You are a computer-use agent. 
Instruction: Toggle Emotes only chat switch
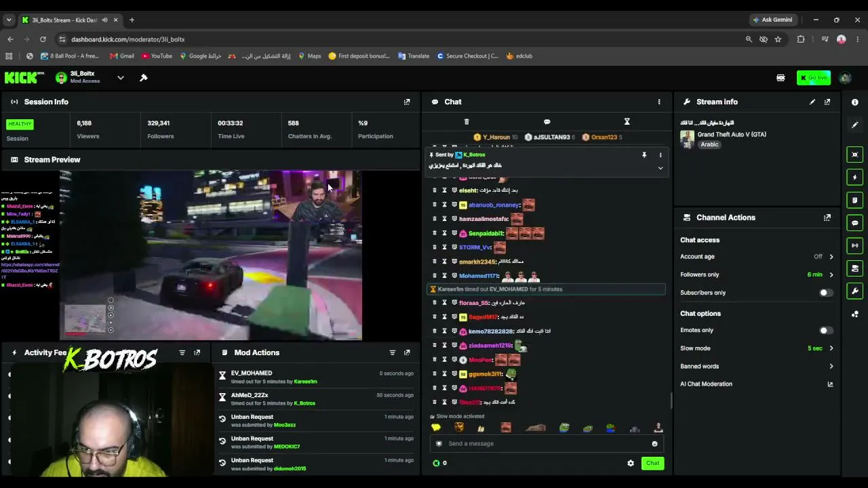tap(825, 330)
